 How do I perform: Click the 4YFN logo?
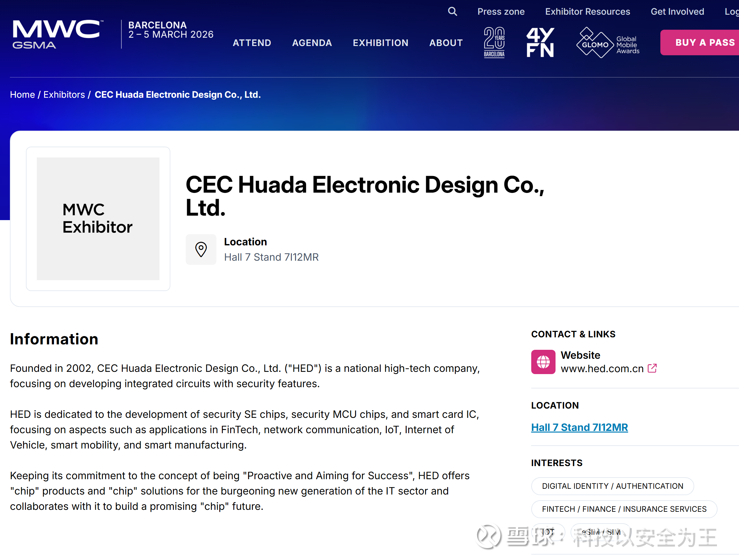540,42
